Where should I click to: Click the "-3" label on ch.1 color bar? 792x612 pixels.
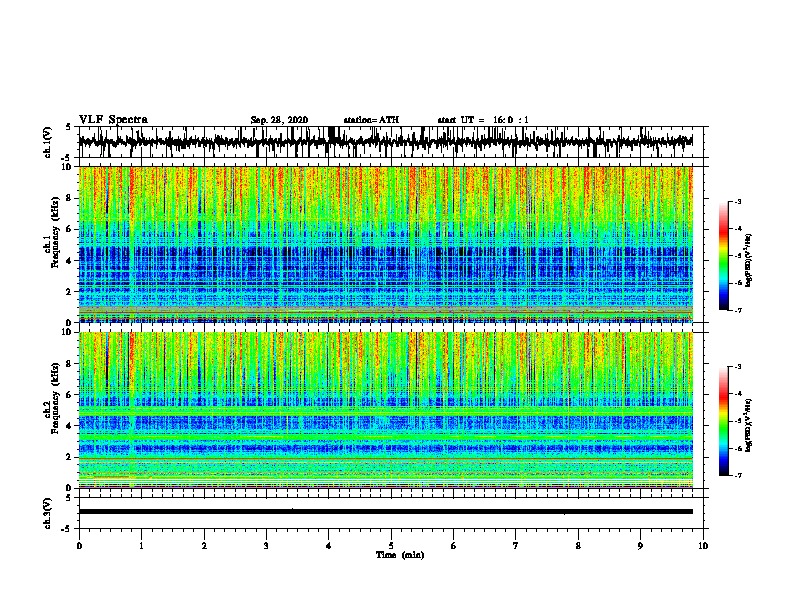[737, 201]
